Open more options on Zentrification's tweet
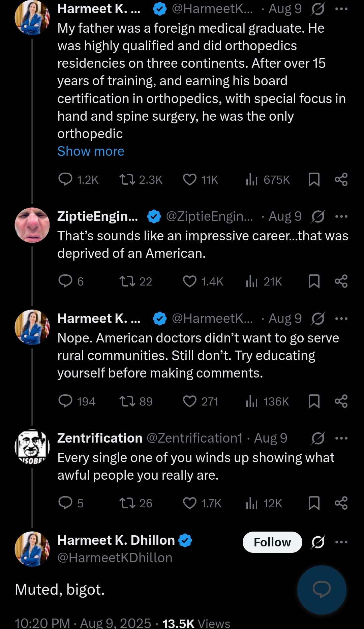The image size is (364, 629). pyautogui.click(x=341, y=438)
